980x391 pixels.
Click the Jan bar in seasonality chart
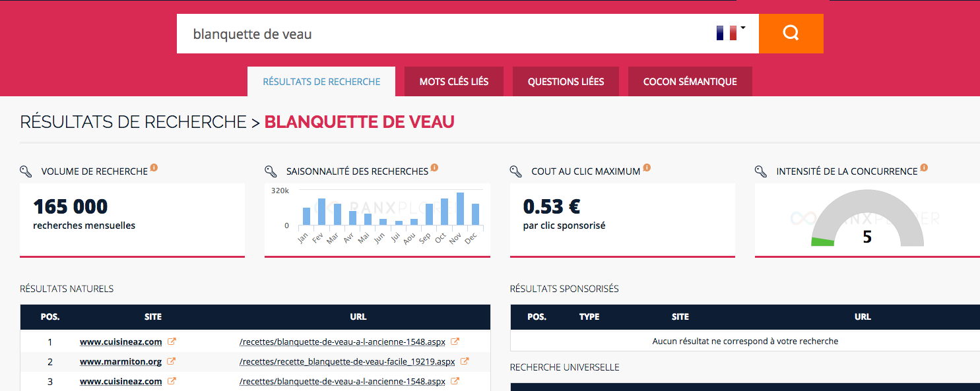306,216
